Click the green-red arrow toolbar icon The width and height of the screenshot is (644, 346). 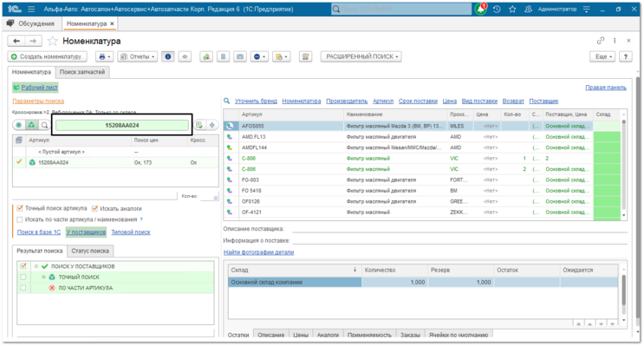click(x=206, y=56)
